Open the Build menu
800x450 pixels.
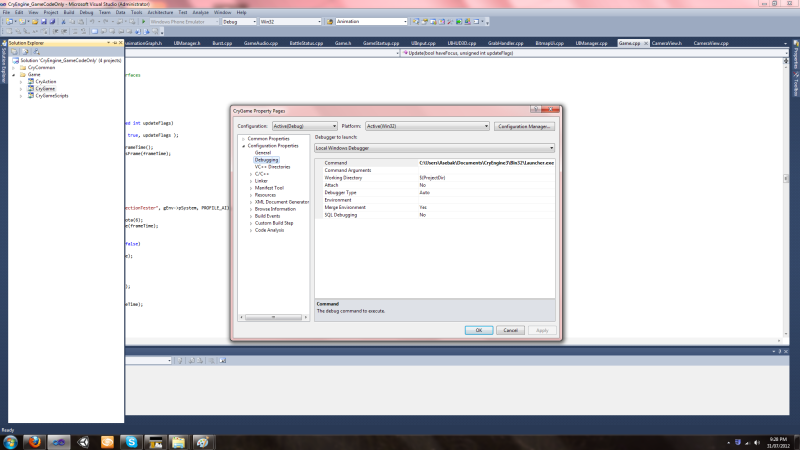[69, 12]
